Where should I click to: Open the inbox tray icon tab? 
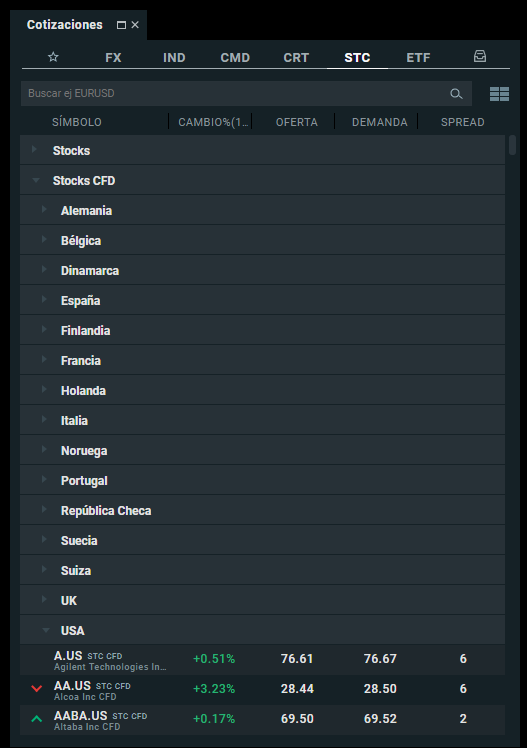coord(480,56)
